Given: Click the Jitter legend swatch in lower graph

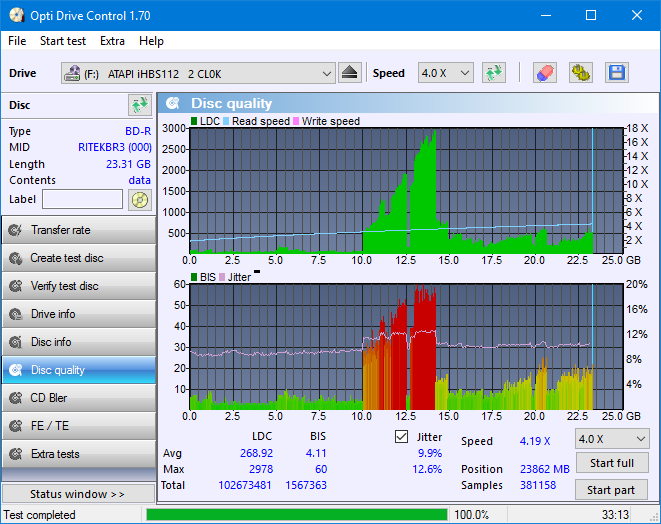Looking at the screenshot, I should tap(222, 277).
